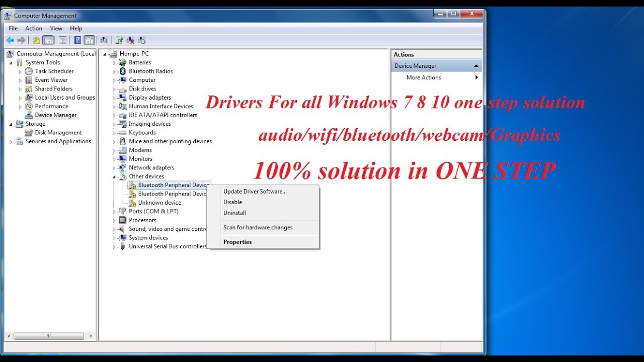Click the Shared Folders icon
644x362 pixels.
click(29, 89)
